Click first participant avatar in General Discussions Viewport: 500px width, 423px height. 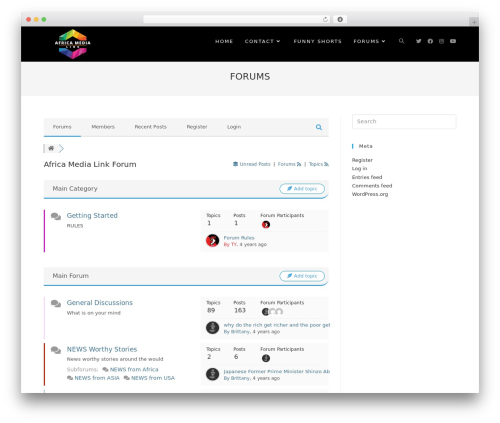[265, 312]
